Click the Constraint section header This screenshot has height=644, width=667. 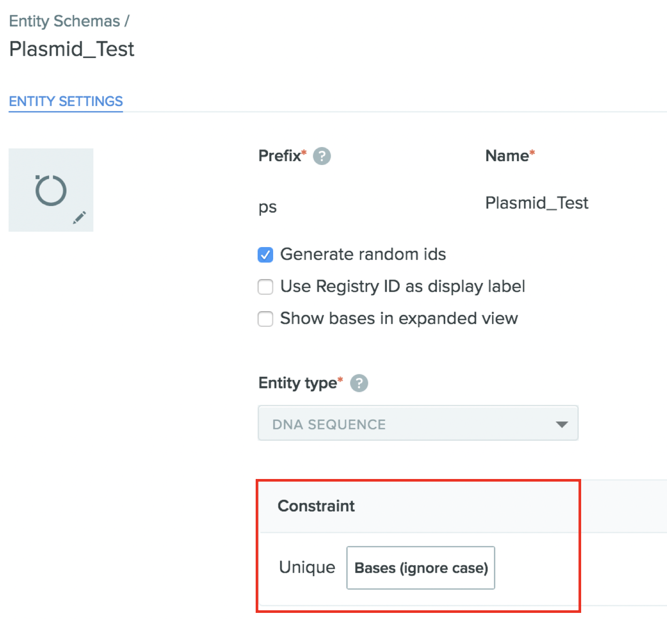316,506
